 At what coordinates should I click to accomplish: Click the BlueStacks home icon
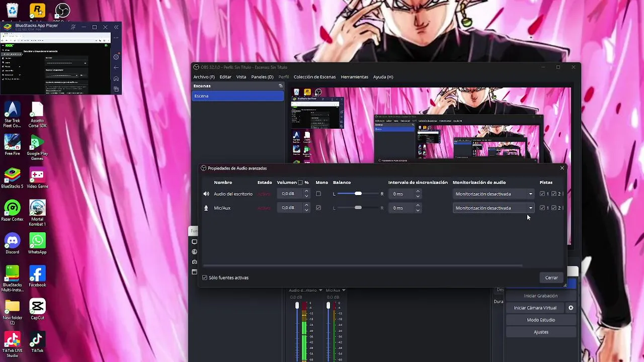pos(116,78)
